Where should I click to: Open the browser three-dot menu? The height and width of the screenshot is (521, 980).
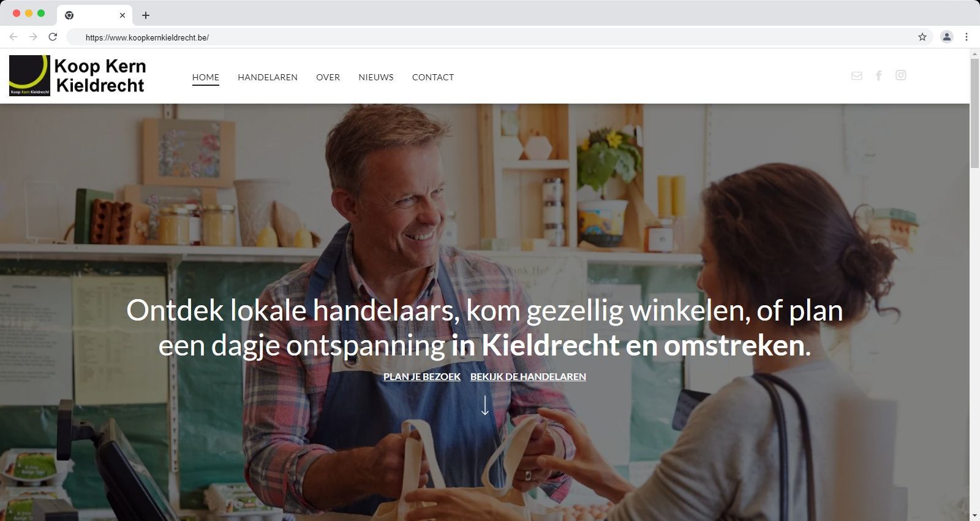click(x=967, y=37)
